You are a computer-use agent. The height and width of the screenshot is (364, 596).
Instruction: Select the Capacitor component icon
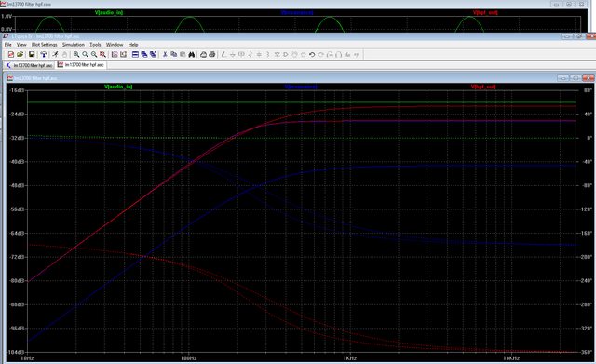pyautogui.click(x=259, y=54)
